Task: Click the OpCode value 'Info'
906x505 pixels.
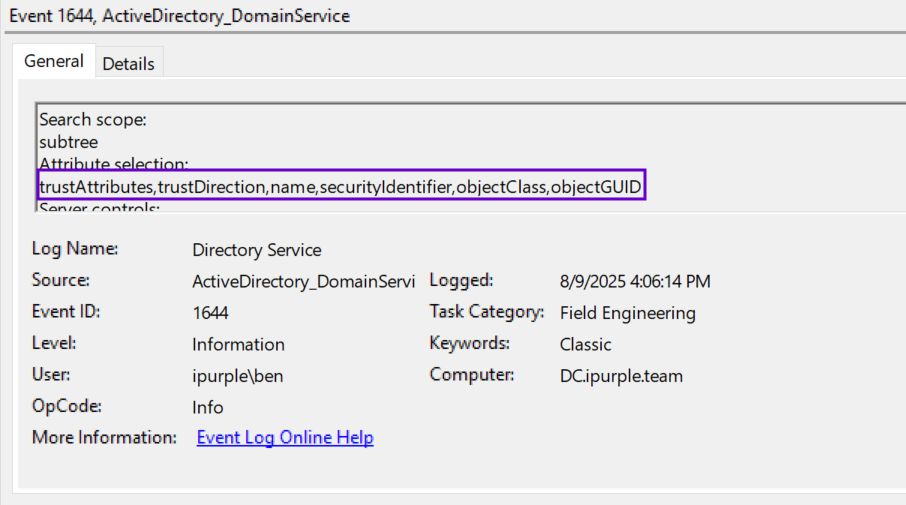Action: tap(208, 407)
